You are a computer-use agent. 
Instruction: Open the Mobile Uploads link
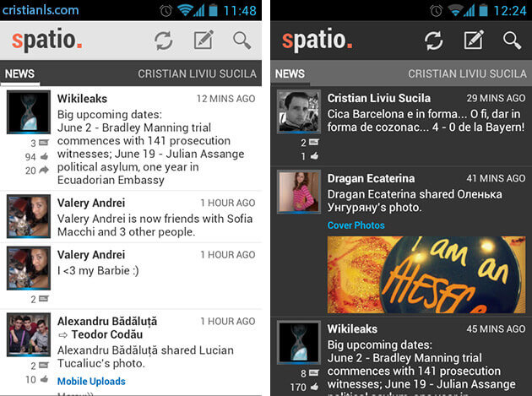tap(91, 381)
